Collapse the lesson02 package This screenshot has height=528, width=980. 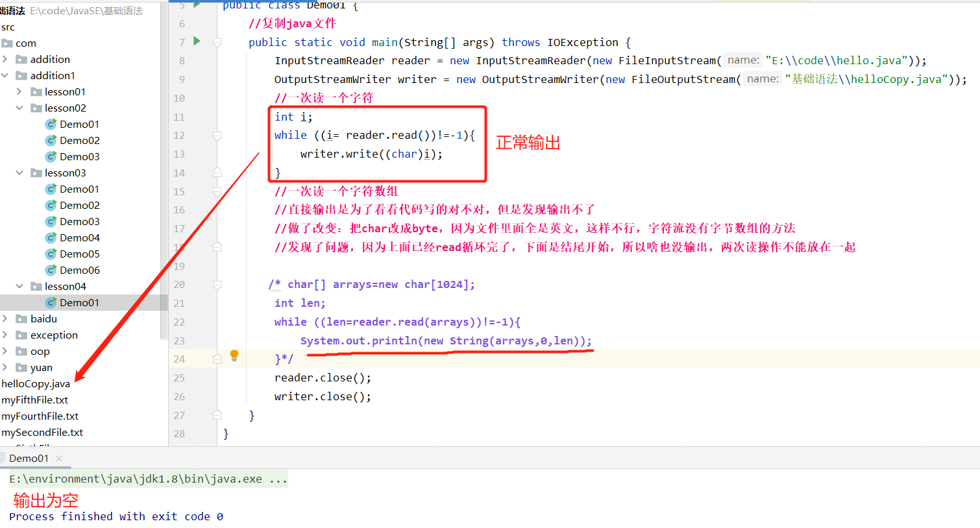(19, 108)
